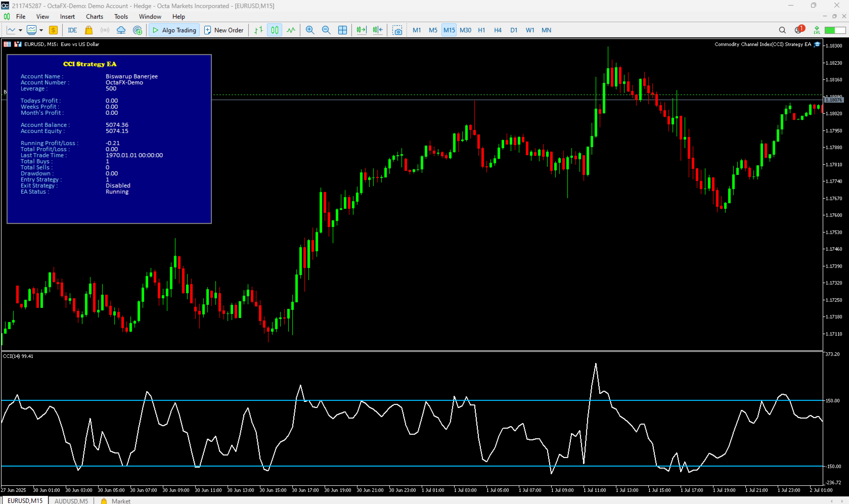Image resolution: width=849 pixels, height=504 pixels.
Task: Click the Account Balance value 5074.36
Action: tap(117, 125)
